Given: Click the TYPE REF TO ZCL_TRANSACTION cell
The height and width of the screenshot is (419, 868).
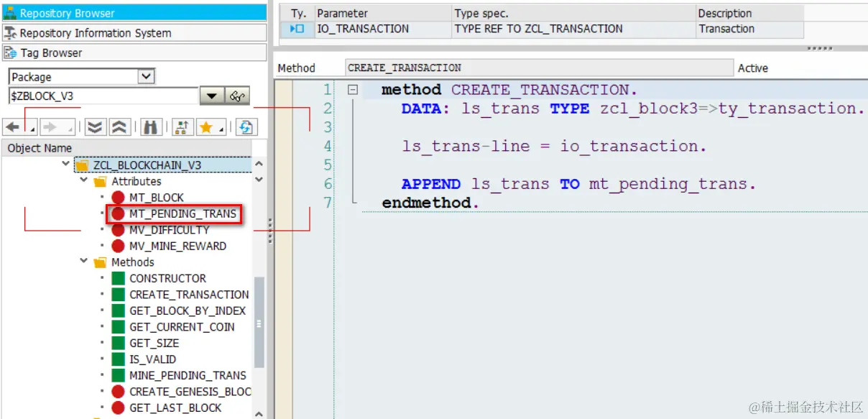Looking at the screenshot, I should (573, 29).
